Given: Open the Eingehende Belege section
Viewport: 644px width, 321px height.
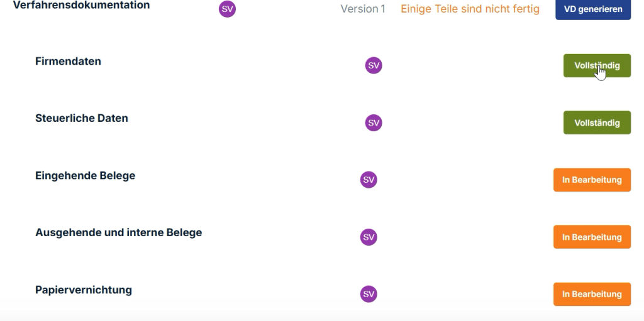Looking at the screenshot, I should 85,175.
